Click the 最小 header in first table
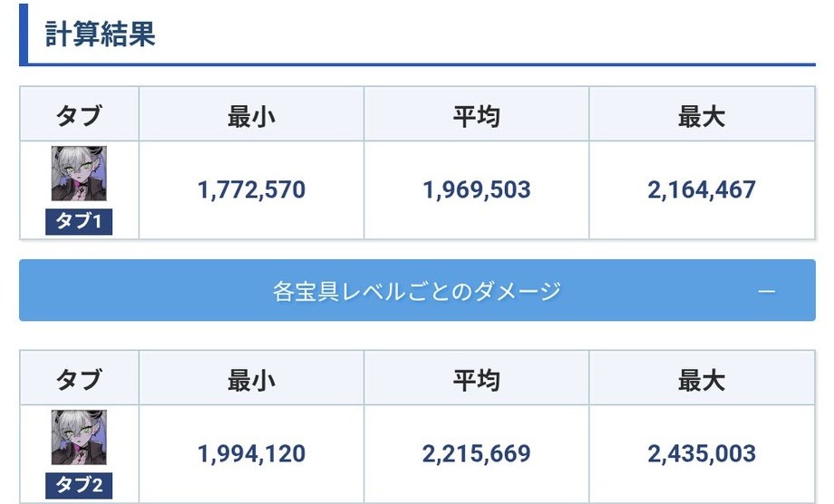The width and height of the screenshot is (834, 504). [x=252, y=116]
